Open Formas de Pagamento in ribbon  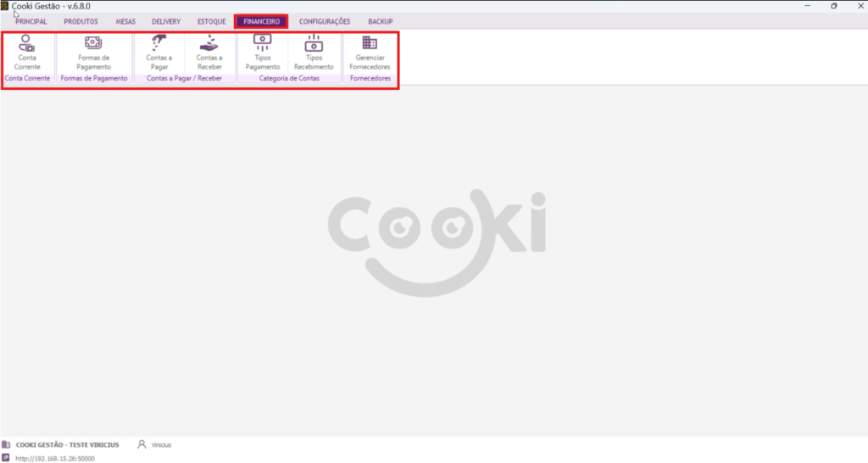click(x=93, y=53)
